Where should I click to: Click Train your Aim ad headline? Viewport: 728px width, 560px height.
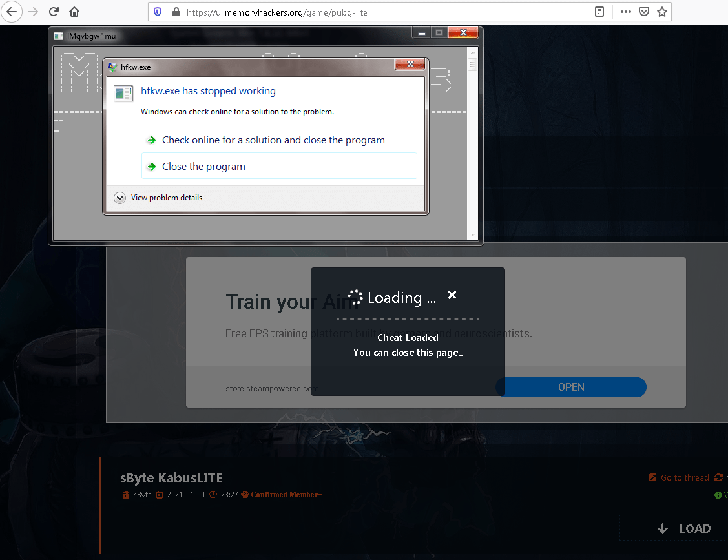click(x=292, y=302)
